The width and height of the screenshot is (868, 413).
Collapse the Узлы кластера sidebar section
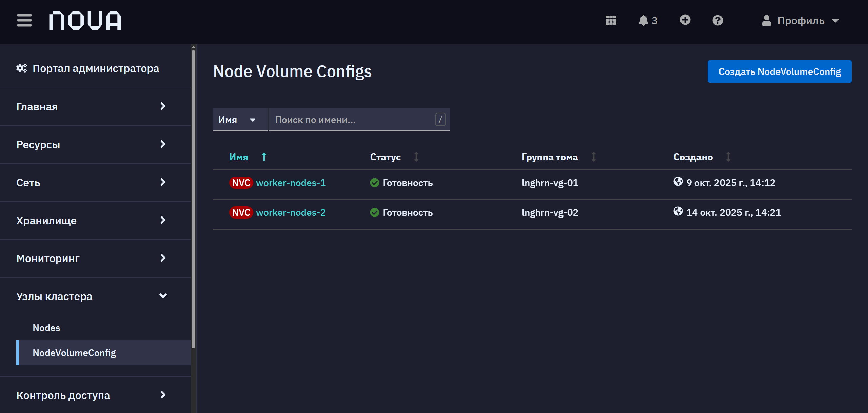[95, 296]
